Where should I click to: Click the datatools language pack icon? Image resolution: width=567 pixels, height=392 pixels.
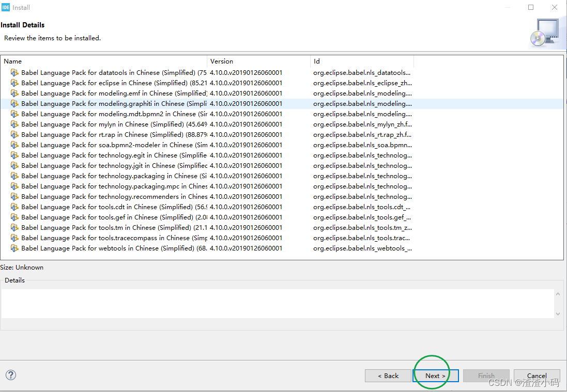pos(14,73)
